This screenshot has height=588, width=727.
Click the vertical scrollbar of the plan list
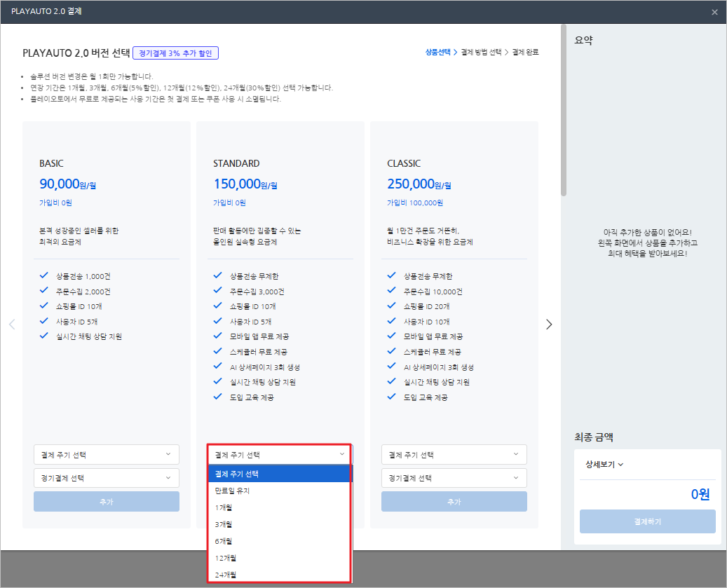click(564, 112)
